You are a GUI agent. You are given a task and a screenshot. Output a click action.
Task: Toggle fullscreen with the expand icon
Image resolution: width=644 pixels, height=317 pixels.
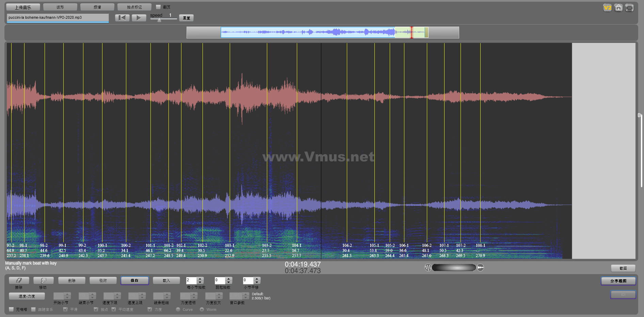pyautogui.click(x=629, y=8)
